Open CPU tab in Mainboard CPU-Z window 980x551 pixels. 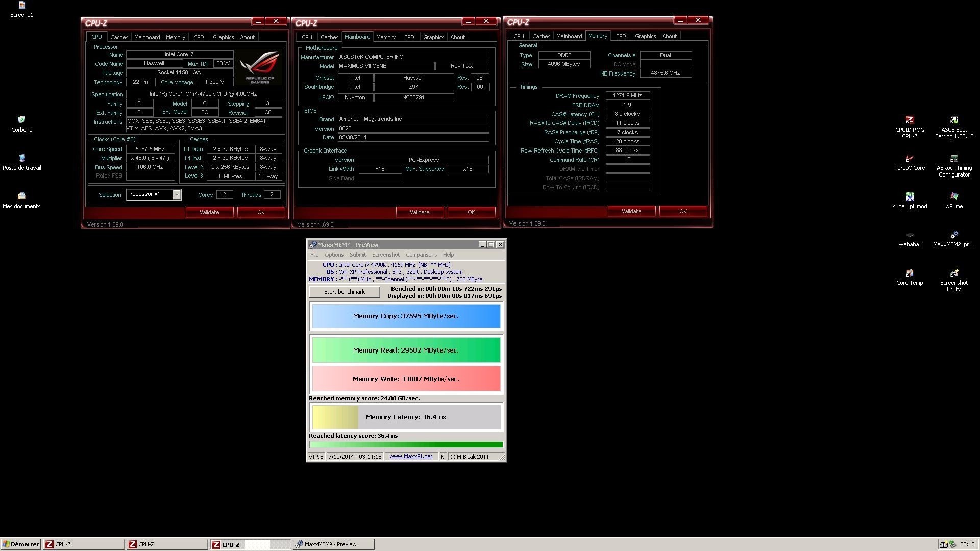tap(307, 37)
